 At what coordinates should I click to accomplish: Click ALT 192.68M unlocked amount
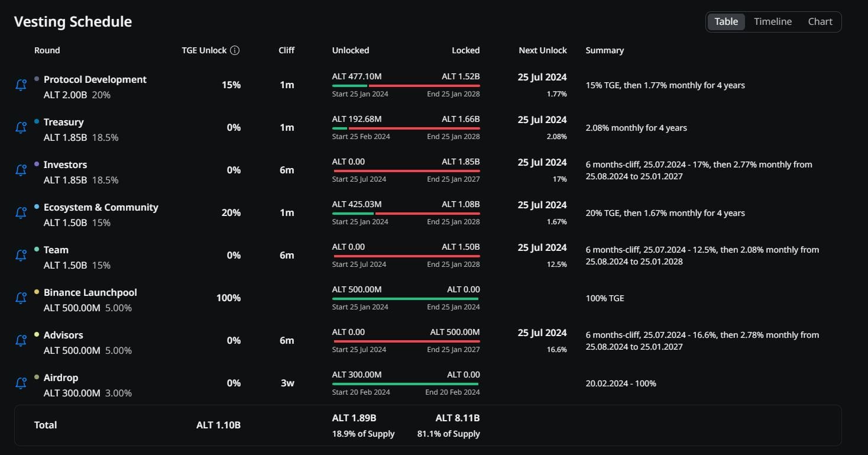[x=357, y=119]
